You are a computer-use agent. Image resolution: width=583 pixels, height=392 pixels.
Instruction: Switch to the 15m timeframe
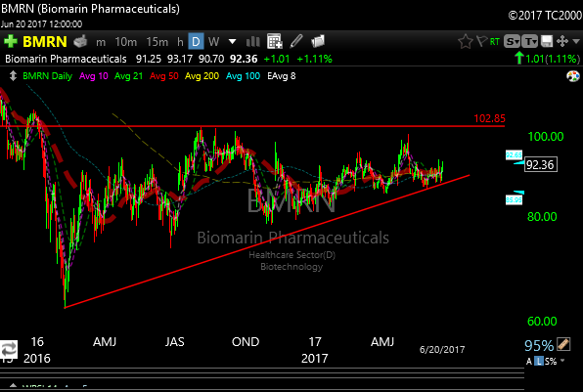point(157,42)
